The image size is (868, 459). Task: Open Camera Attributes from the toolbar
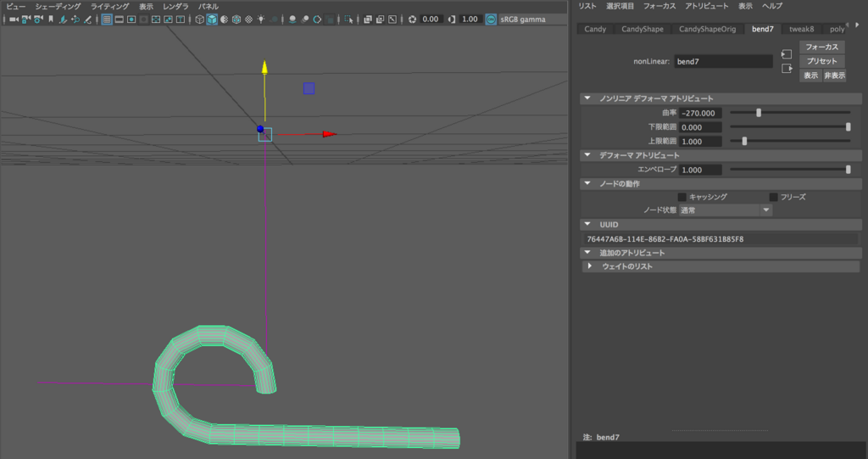click(38, 20)
